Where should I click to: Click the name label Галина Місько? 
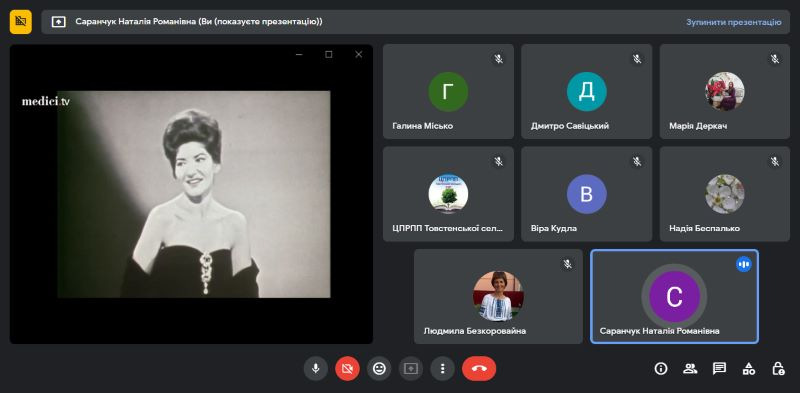click(x=422, y=126)
